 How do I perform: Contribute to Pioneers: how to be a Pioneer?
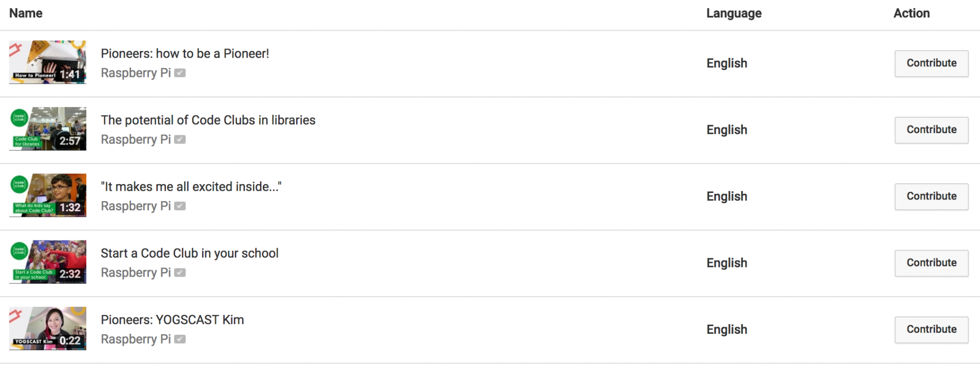(931, 63)
